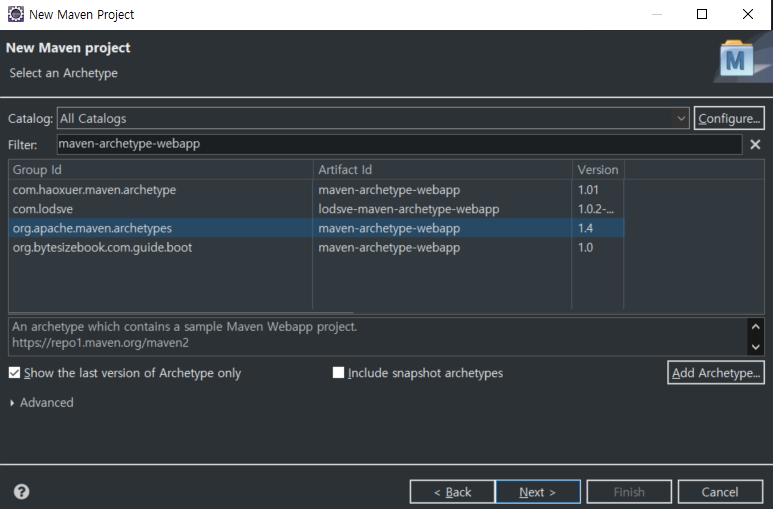Click lodsve-maven-archetype-webapp artifact cell
Viewport: 773px width, 509px height.
coord(409,209)
